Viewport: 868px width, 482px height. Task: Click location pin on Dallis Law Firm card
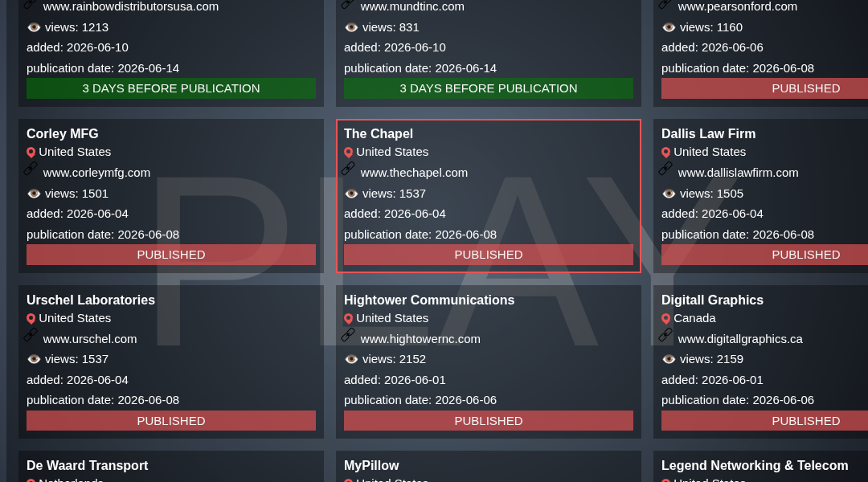tap(666, 152)
